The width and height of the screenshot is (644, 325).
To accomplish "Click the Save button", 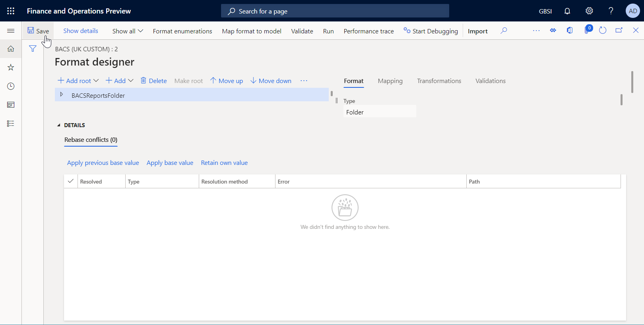I will point(38,31).
